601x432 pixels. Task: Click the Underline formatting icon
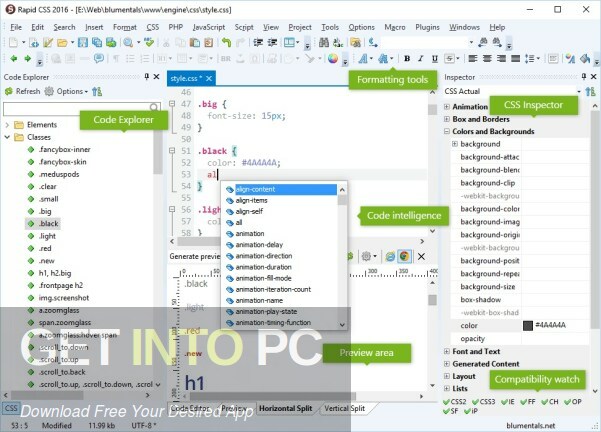[435, 59]
